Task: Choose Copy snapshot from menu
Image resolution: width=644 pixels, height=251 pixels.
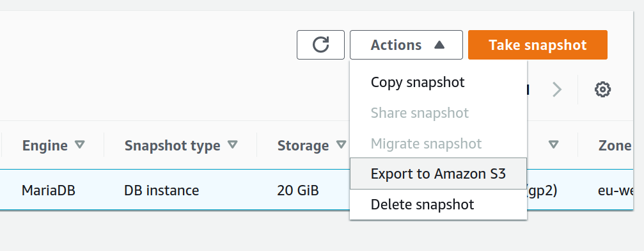Action: (x=438, y=82)
